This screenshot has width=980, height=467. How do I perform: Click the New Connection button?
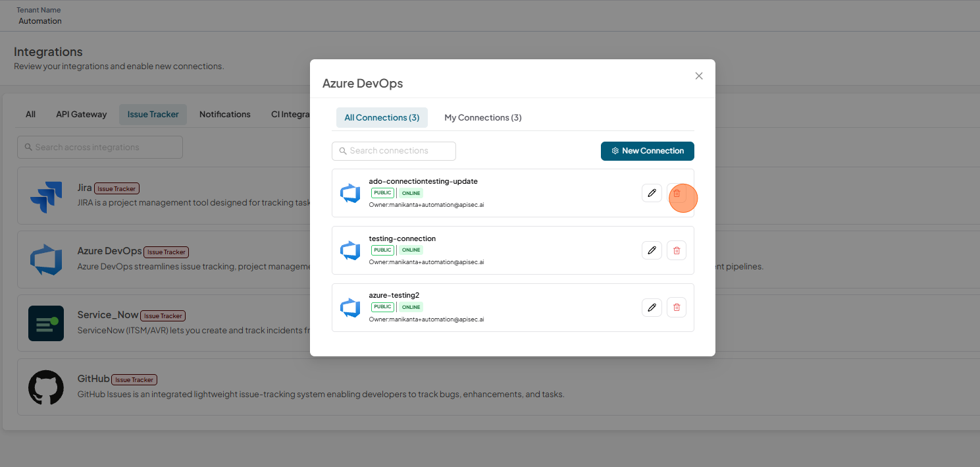[648, 151]
